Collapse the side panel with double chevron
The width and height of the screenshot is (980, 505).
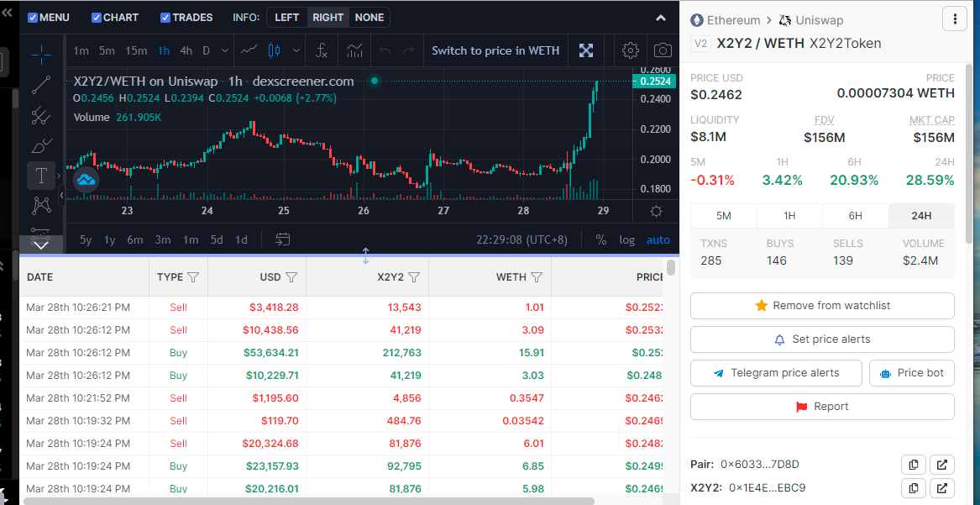[x=7, y=13]
